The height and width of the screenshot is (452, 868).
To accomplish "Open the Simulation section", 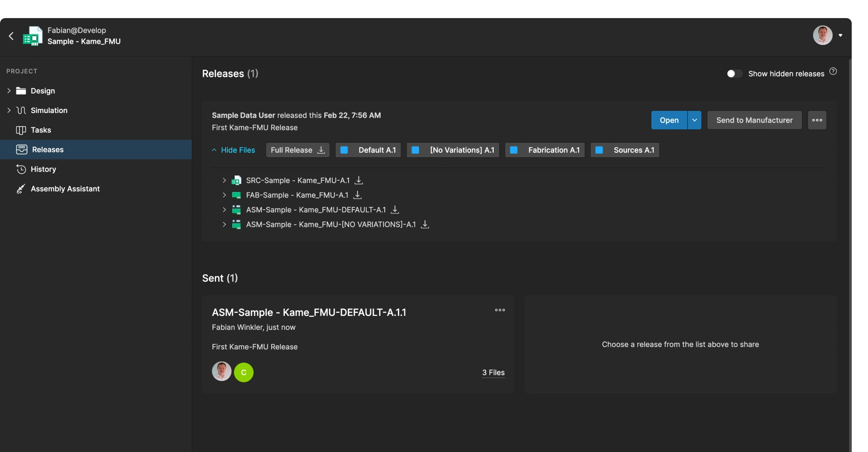I will click(49, 110).
